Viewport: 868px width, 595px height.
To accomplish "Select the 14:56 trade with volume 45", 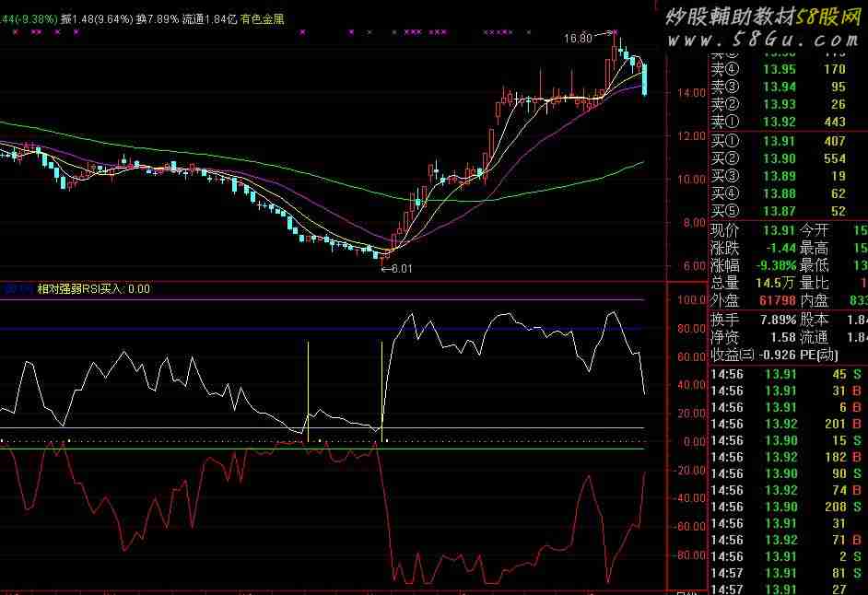I will [788, 375].
